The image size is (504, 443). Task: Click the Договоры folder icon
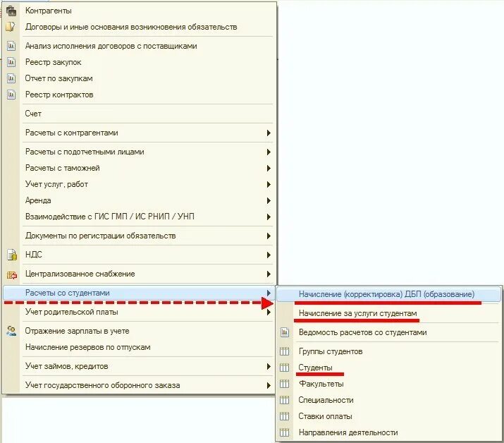point(11,27)
